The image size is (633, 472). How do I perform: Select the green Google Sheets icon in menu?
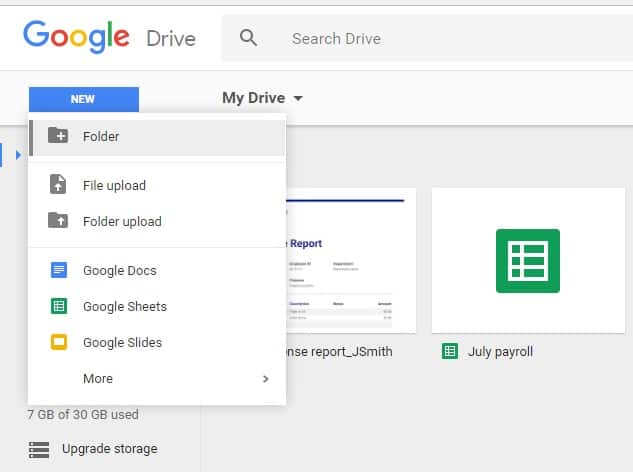[59, 306]
